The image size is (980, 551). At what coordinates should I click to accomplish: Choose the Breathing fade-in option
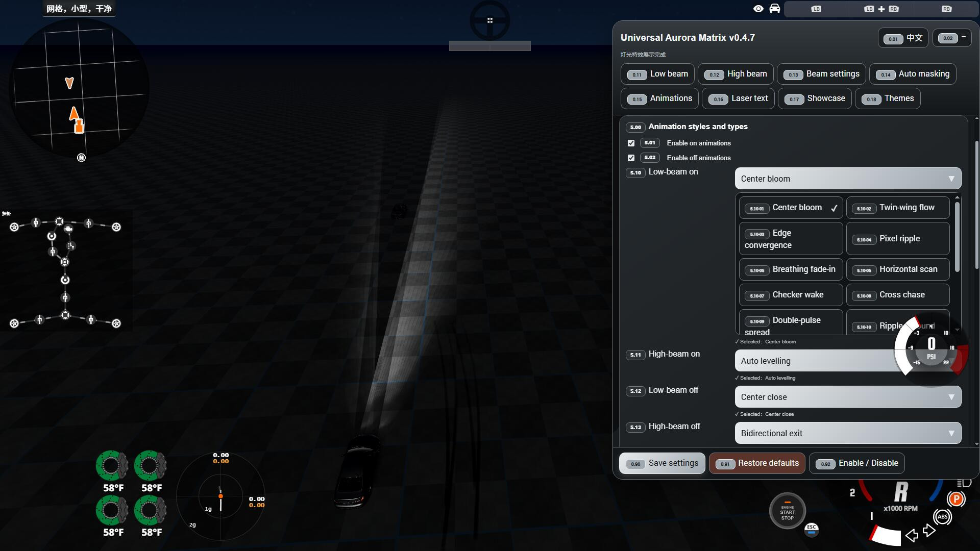(x=791, y=269)
